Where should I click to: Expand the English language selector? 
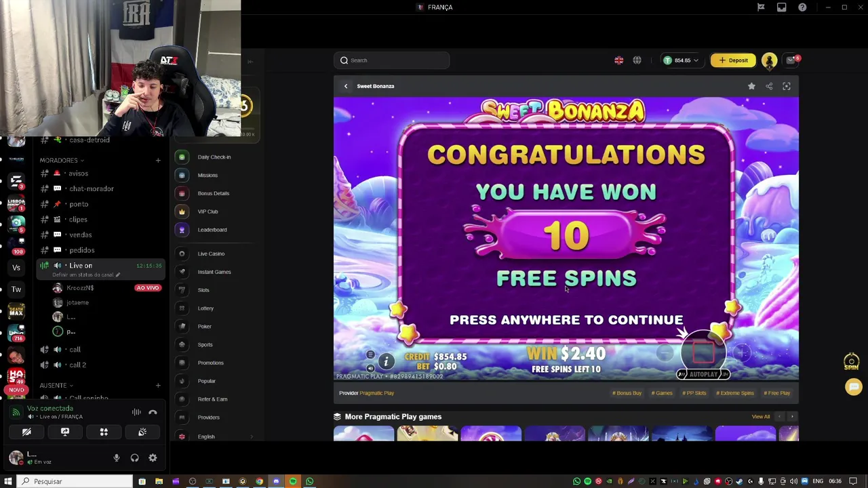click(215, 436)
